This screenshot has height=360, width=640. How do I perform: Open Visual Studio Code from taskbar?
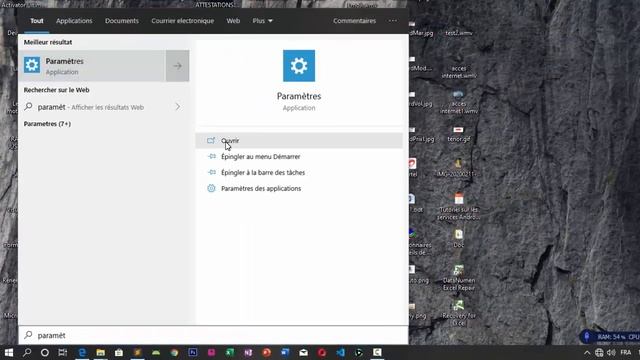pyautogui.click(x=340, y=352)
